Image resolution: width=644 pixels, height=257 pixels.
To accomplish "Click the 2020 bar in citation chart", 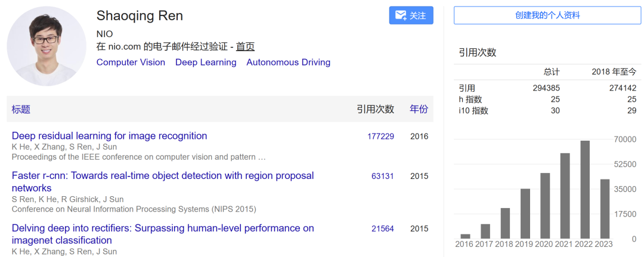I will 545,206.
